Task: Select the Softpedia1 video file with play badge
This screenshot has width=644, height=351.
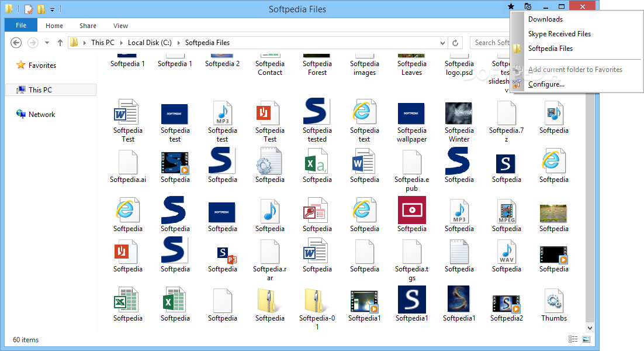Action: click(x=364, y=305)
